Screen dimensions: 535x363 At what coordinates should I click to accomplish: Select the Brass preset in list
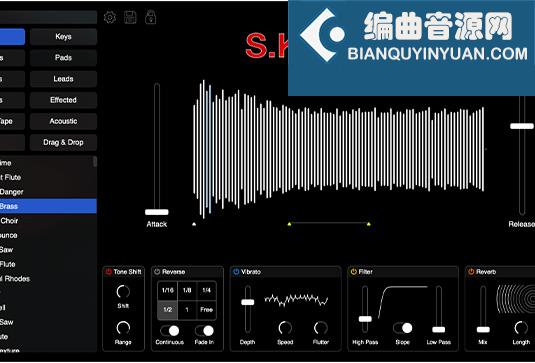pos(48,206)
